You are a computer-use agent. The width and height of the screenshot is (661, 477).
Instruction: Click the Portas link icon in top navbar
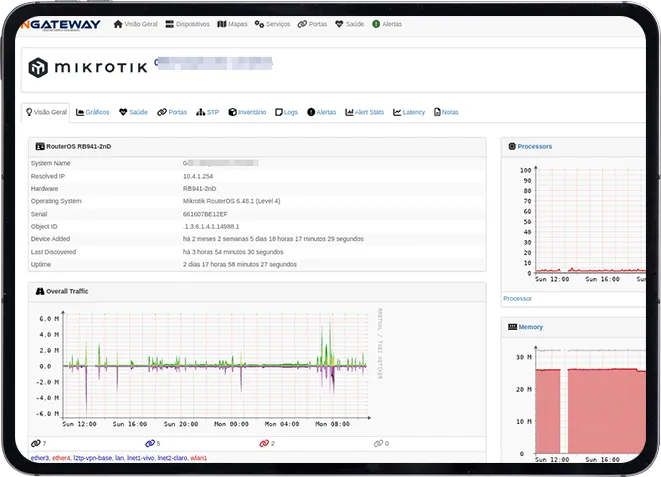coord(302,23)
